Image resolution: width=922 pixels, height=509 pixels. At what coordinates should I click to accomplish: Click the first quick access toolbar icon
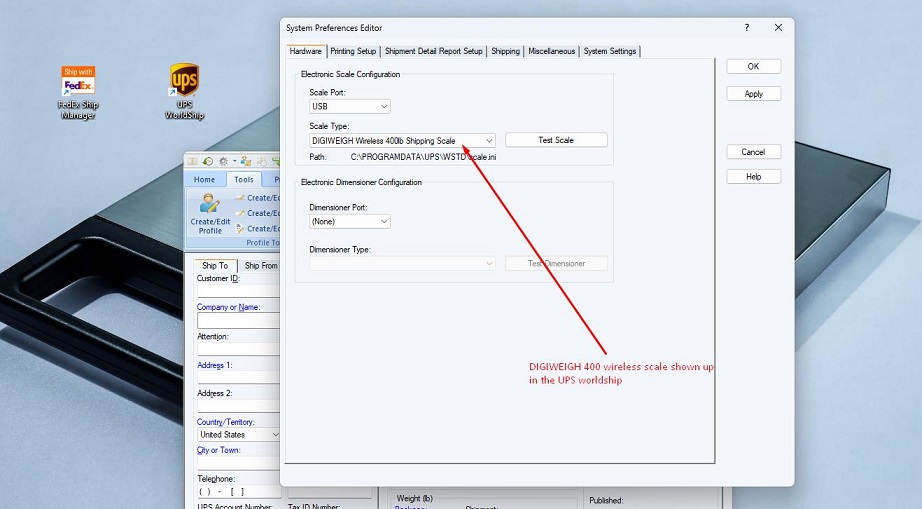pyautogui.click(x=193, y=161)
